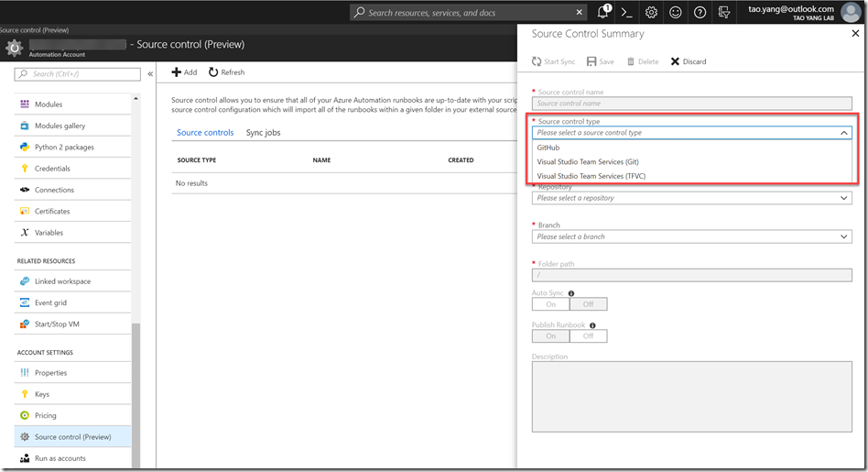This screenshot has height=472, width=868.
Task: Click Source control (Preview) breadcrumb
Action: coord(34,30)
